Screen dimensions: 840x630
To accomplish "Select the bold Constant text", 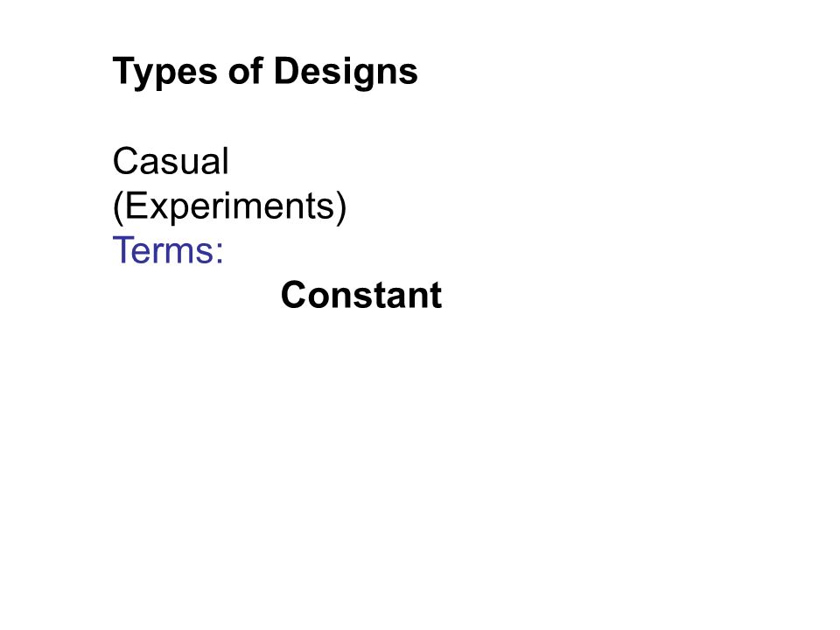I will coord(361,295).
